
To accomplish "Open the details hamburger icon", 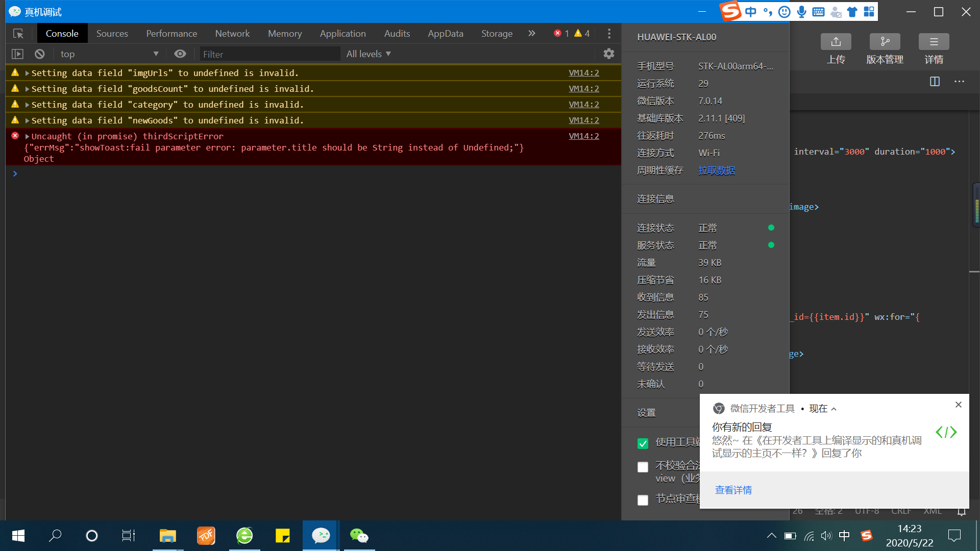I will (x=934, y=42).
